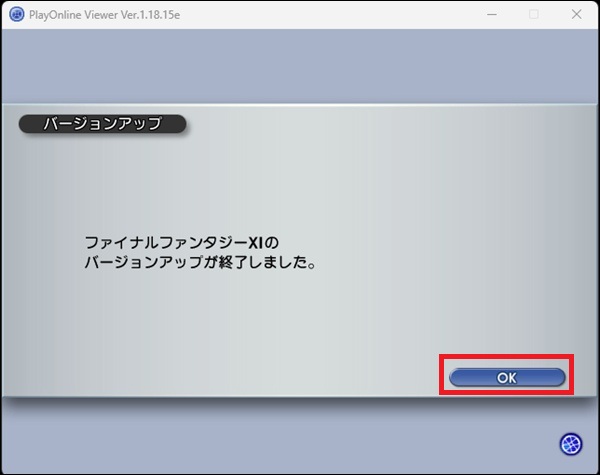This screenshot has height=475, width=600.
Task: Click empty title bar space left of minimize
Action: pos(350,14)
